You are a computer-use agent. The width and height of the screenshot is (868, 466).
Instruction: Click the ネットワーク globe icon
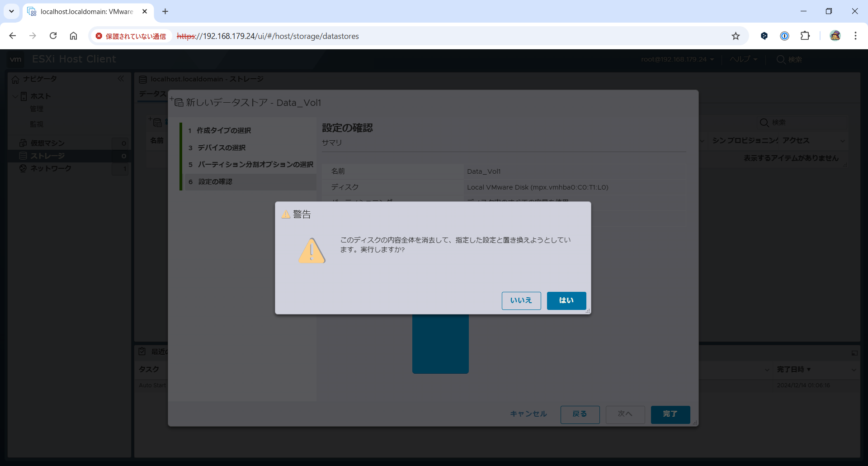click(23, 168)
